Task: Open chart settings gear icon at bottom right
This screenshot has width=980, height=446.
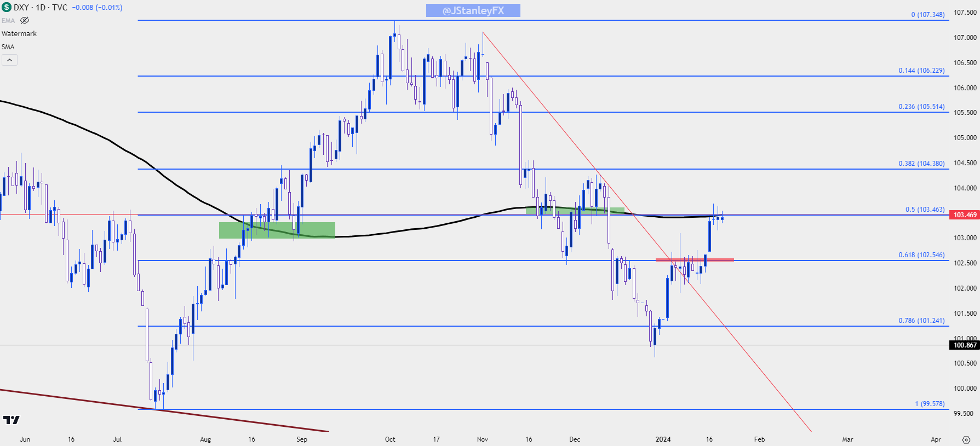Action: tap(966, 439)
